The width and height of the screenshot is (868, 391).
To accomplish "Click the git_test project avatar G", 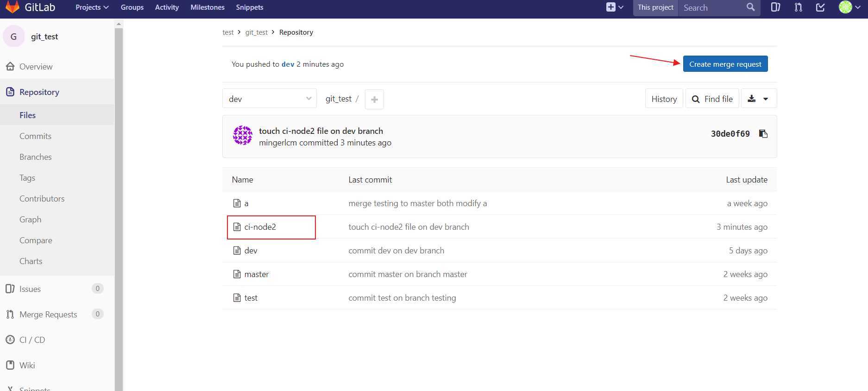I will click(x=13, y=37).
